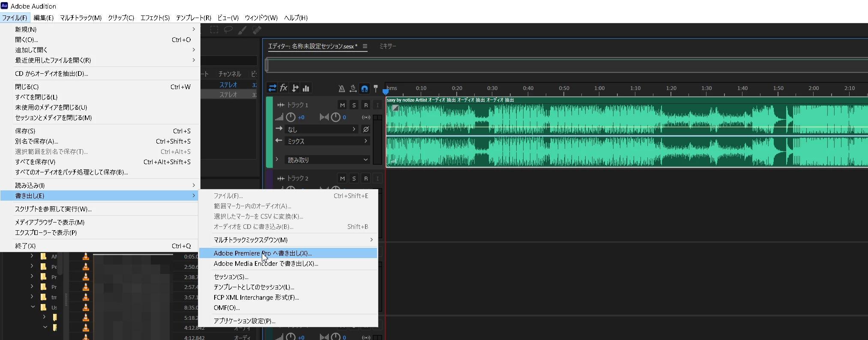Toggle the metronome icon
This screenshot has height=340, width=868.
tap(341, 89)
